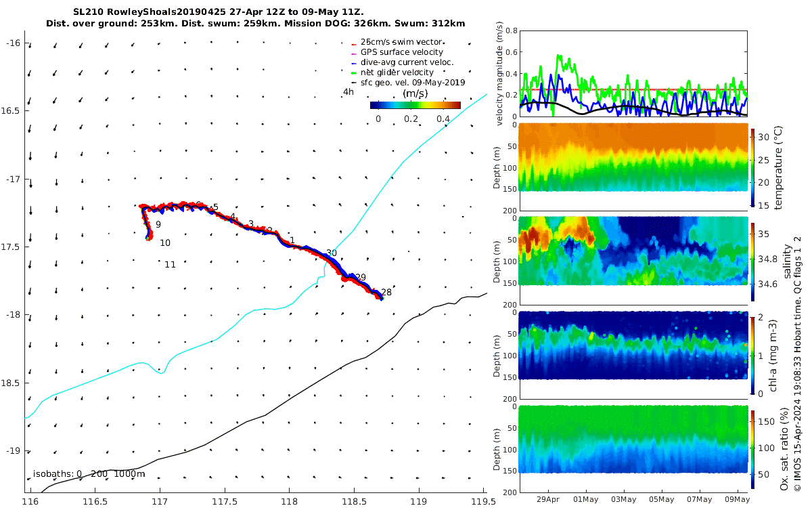Click the '18.5' latitude tick label
The image size is (812, 508).
11,383
